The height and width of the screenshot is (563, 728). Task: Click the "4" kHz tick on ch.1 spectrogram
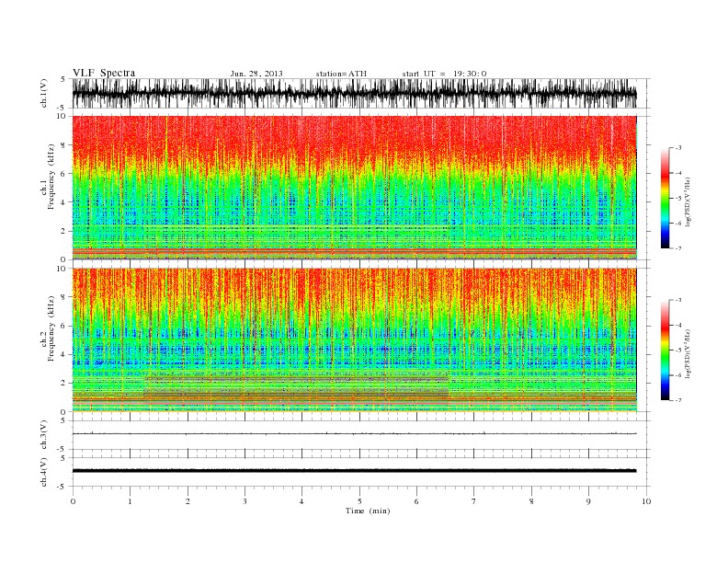click(x=64, y=202)
